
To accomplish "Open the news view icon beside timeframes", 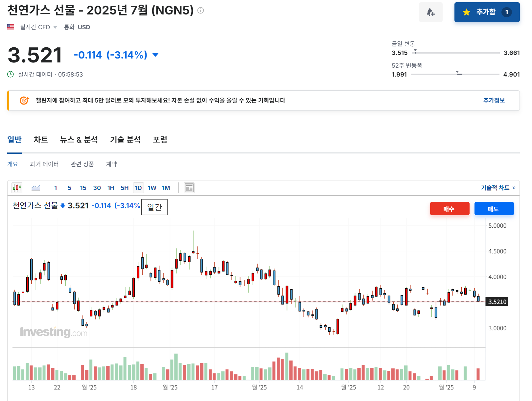I will click(189, 188).
